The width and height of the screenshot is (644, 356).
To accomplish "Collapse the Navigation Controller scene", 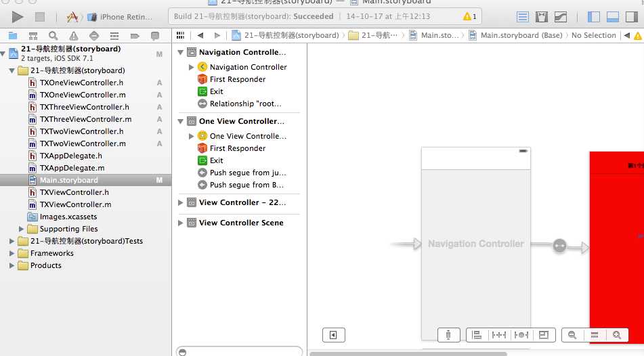I will pyautogui.click(x=180, y=52).
